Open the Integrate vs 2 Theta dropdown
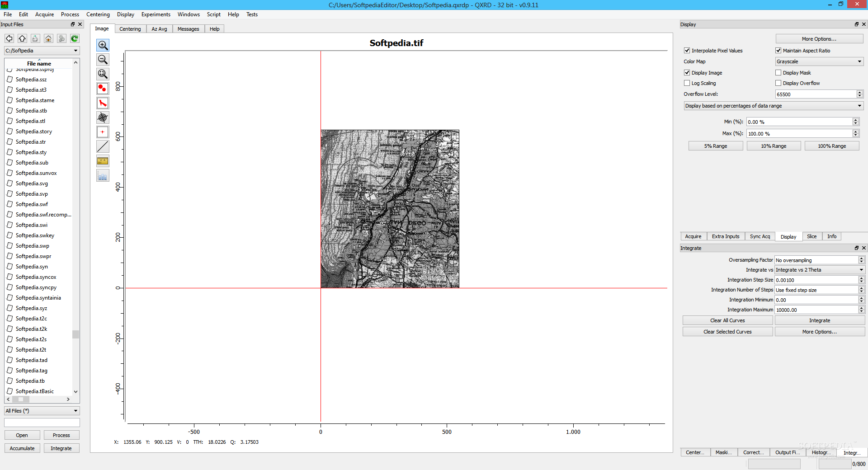The height and width of the screenshot is (470, 868). [819, 270]
